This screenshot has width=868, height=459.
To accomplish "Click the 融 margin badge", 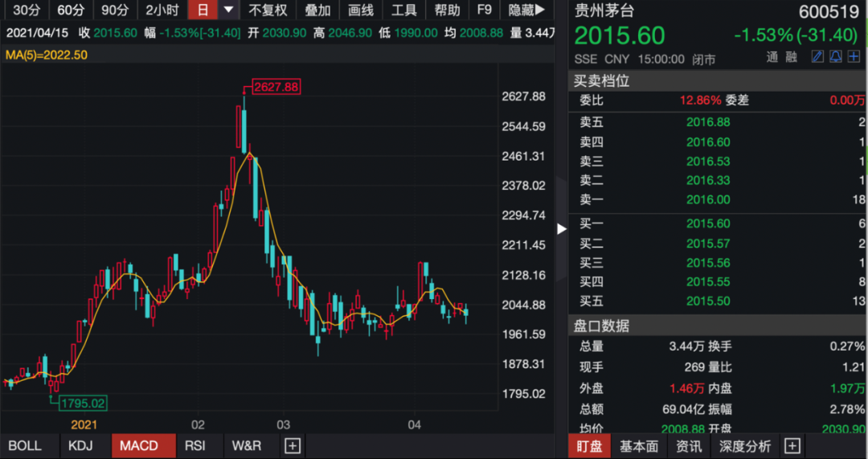I will click(792, 57).
